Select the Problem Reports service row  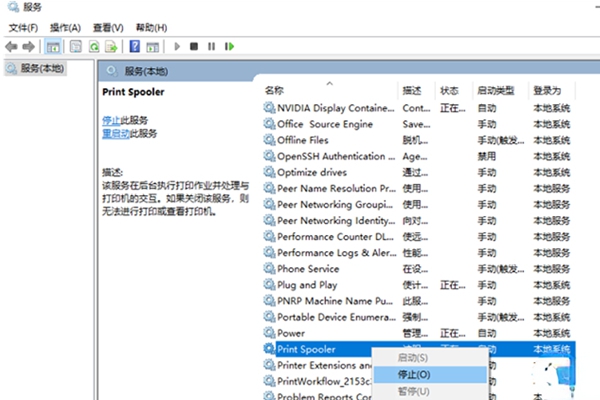(324, 396)
